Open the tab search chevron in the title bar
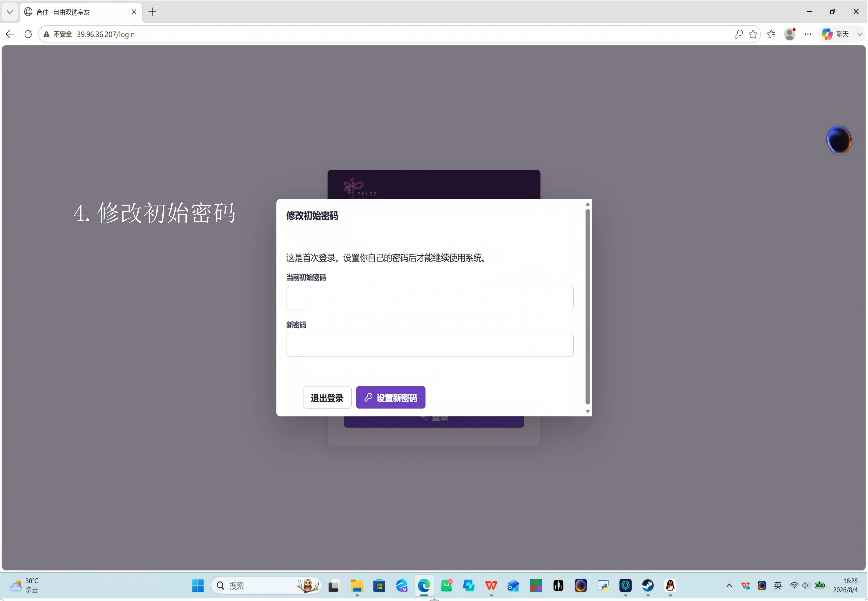The image size is (868, 601). pos(10,12)
